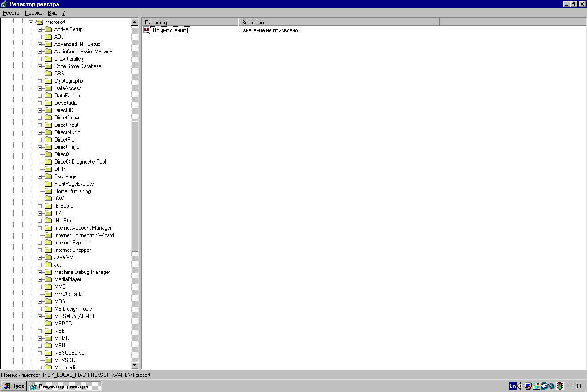Open the Вид menu
The width and height of the screenshot is (587, 392).
[x=52, y=13]
